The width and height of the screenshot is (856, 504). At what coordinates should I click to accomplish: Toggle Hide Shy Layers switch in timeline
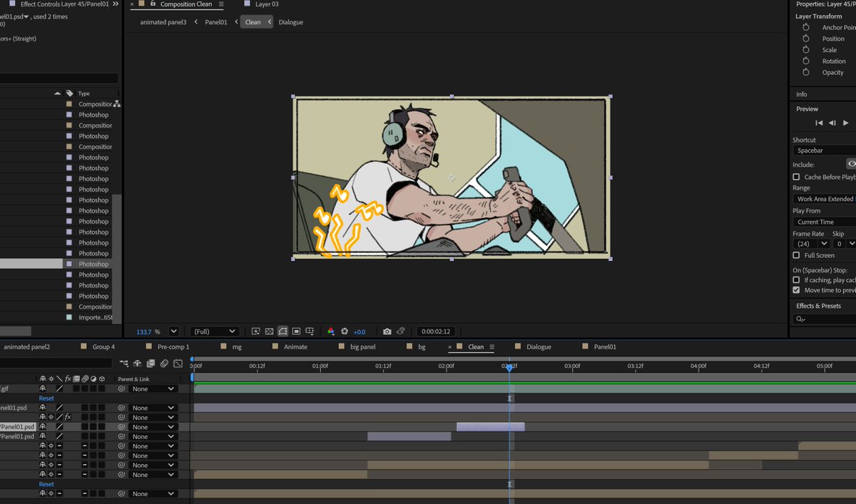(x=138, y=364)
